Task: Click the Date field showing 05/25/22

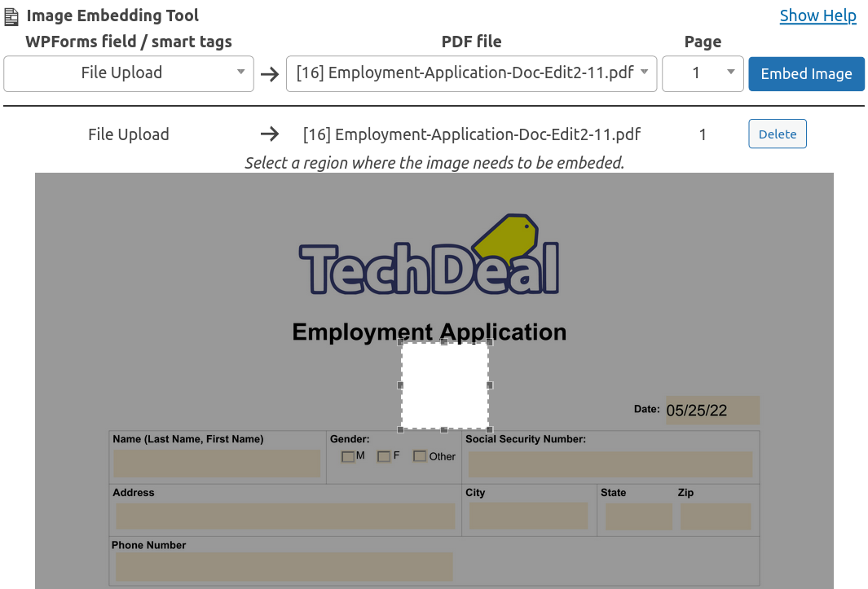Action: tap(712, 411)
